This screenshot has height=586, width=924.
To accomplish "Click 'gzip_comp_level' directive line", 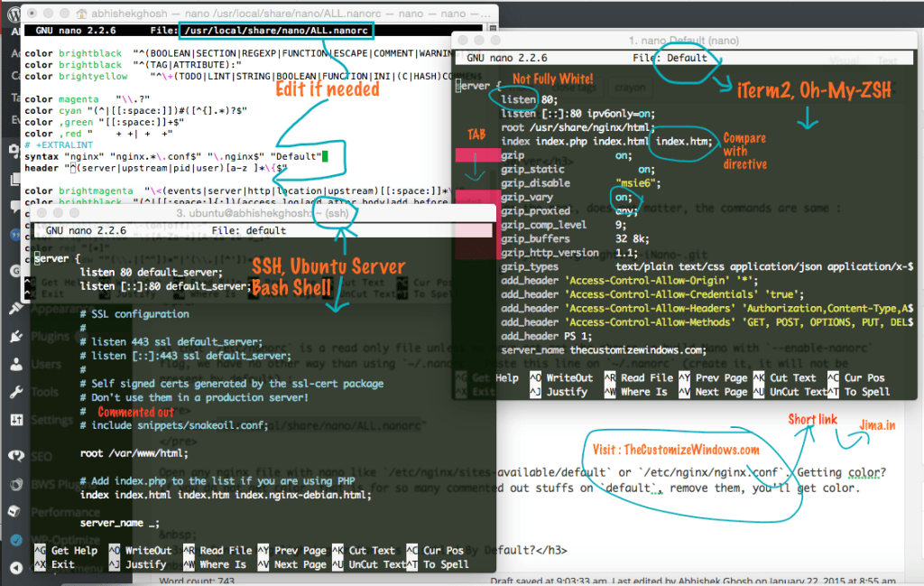I will (563, 225).
